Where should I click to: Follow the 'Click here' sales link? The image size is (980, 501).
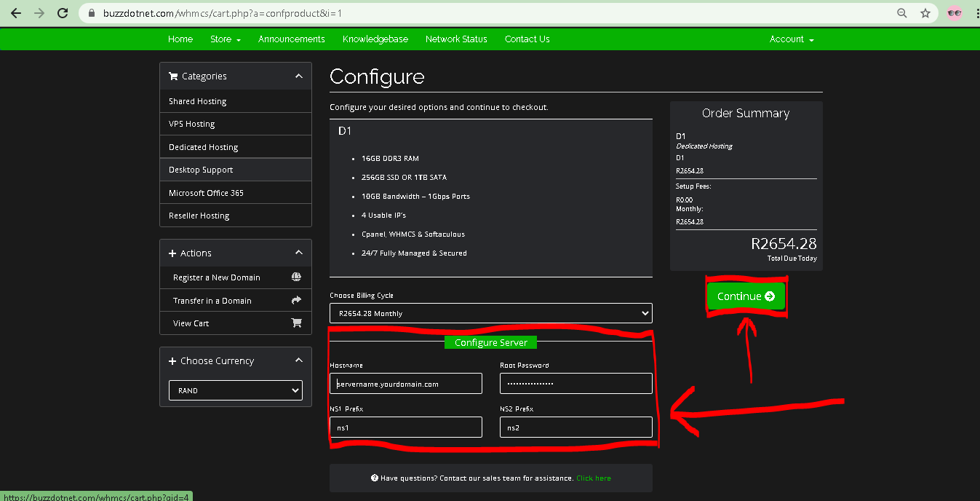(593, 478)
